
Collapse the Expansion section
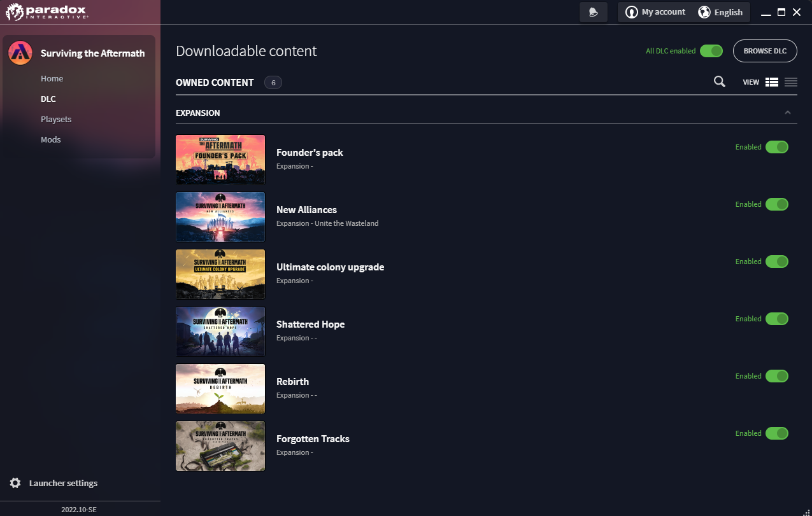pyautogui.click(x=787, y=112)
